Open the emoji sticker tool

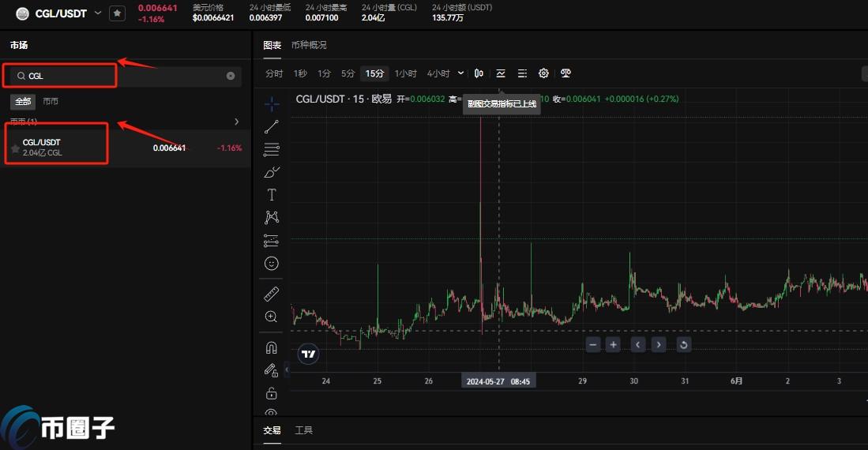(x=272, y=264)
